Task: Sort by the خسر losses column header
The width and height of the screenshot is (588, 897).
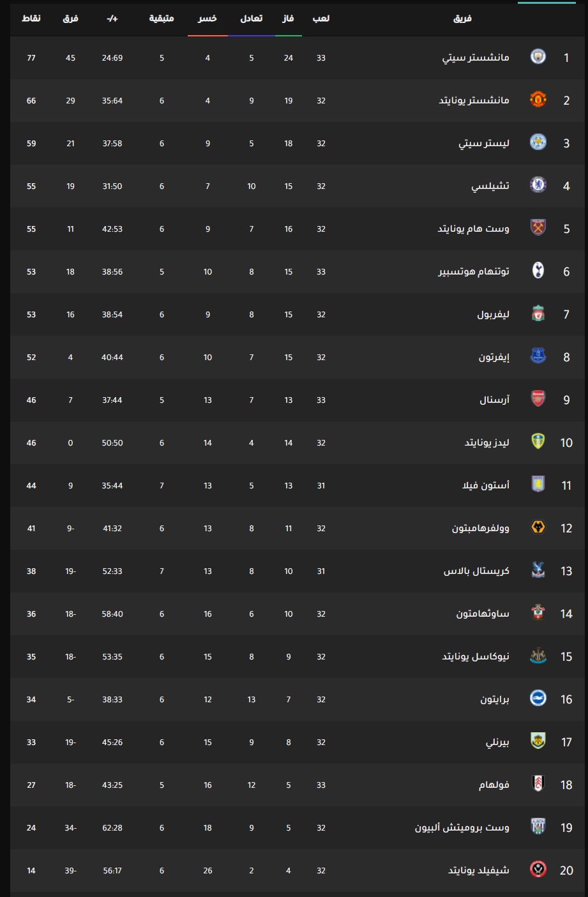Action: pos(207,19)
